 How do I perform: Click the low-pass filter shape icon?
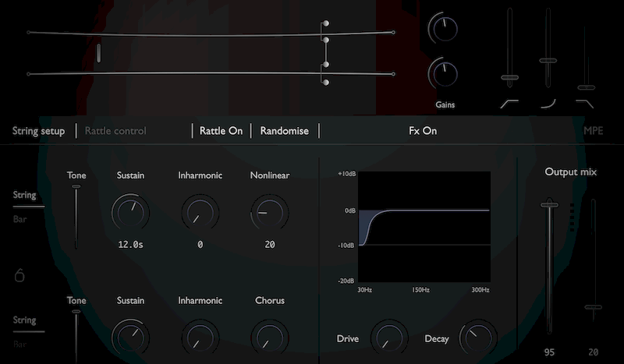coord(585,104)
